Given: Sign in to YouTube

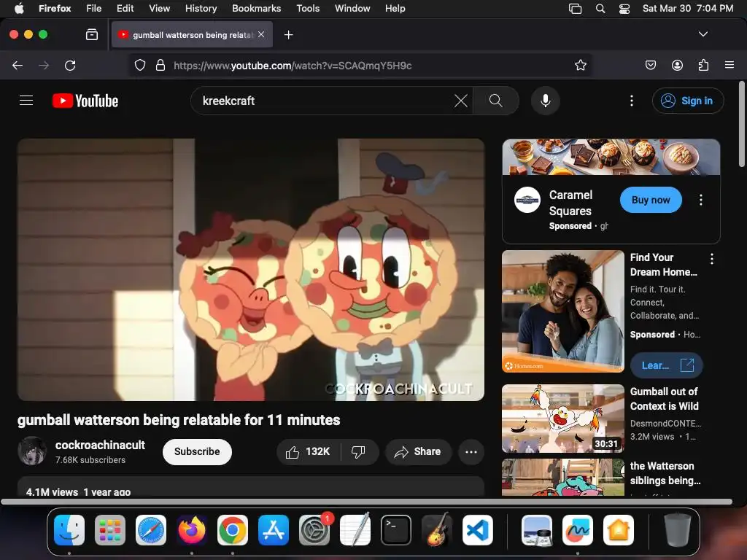Looking at the screenshot, I should 688,101.
